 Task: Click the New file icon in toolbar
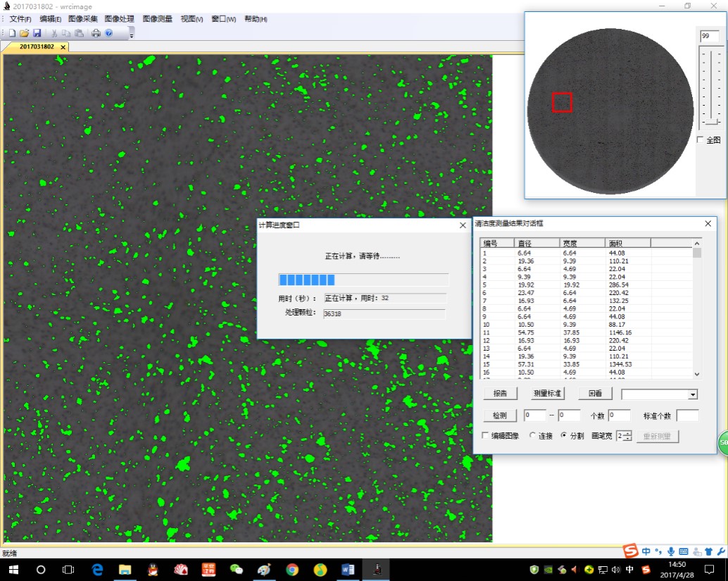(12, 33)
